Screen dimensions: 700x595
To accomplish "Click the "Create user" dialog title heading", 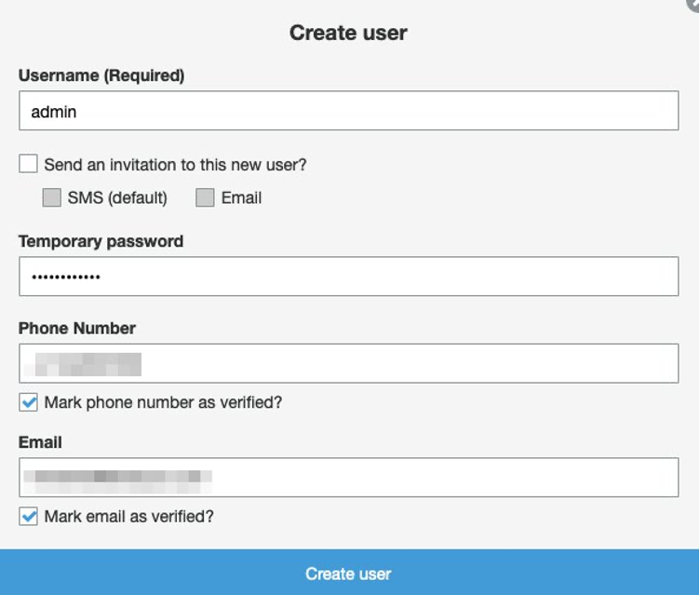I will click(x=348, y=33).
